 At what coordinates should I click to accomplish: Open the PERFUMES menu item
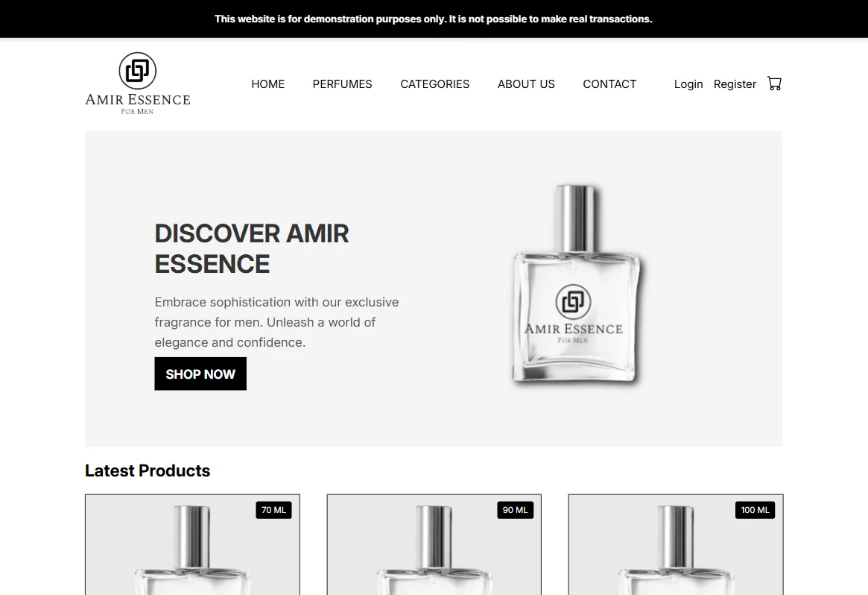point(342,84)
